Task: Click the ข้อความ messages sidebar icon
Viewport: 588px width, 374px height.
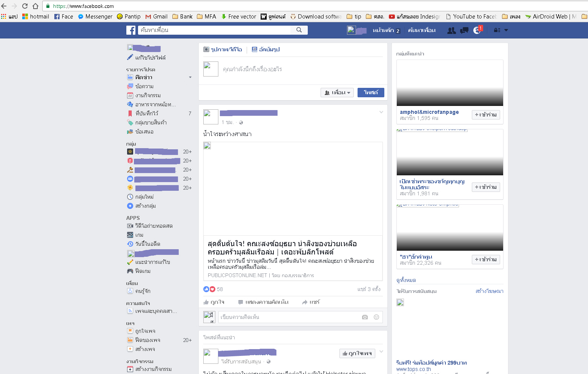Action: pyautogui.click(x=130, y=86)
